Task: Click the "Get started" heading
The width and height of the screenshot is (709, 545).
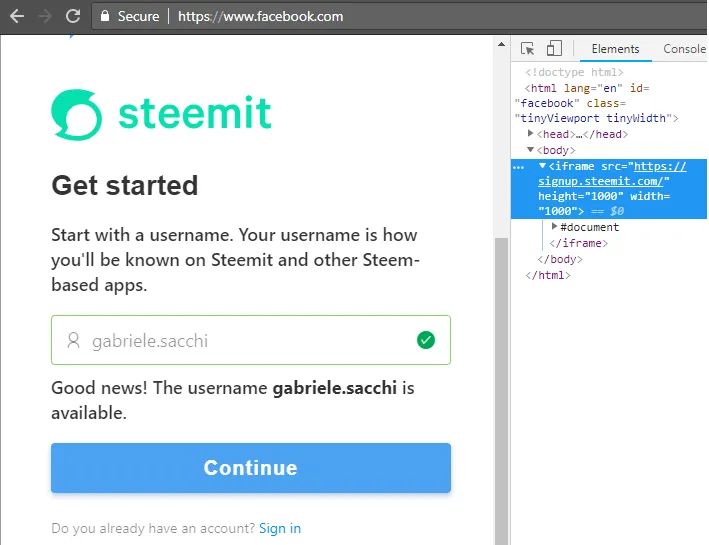Action: tap(125, 185)
